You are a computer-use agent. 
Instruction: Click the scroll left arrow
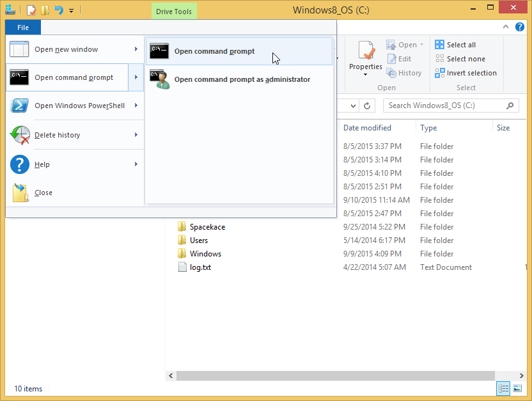pos(171,375)
